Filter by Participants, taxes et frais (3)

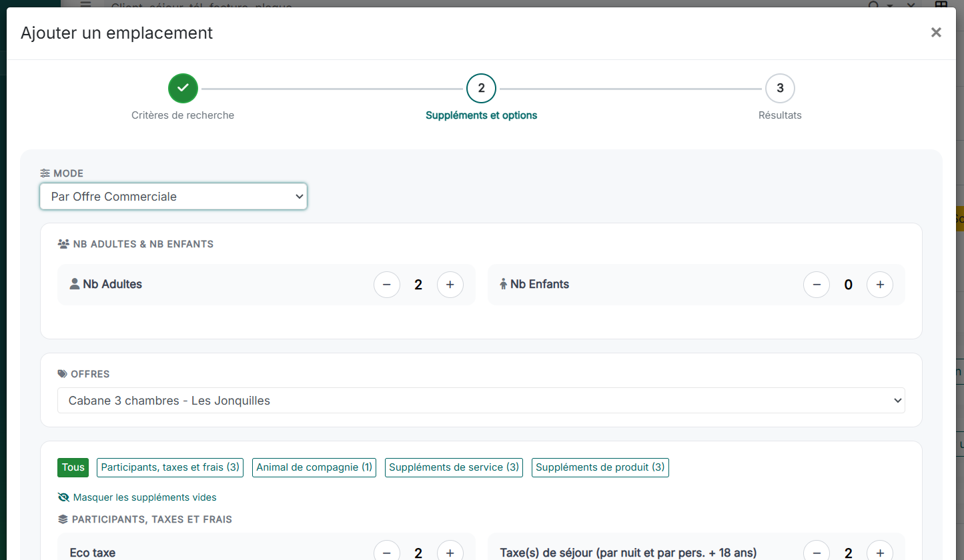[x=170, y=467]
